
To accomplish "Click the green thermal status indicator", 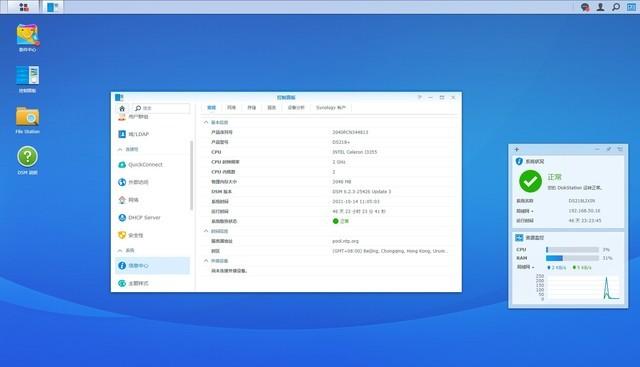I will pyautogui.click(x=336, y=221).
